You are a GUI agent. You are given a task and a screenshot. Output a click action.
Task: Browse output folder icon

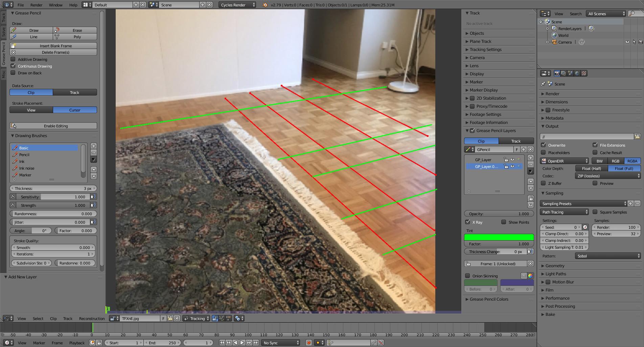[x=637, y=137]
